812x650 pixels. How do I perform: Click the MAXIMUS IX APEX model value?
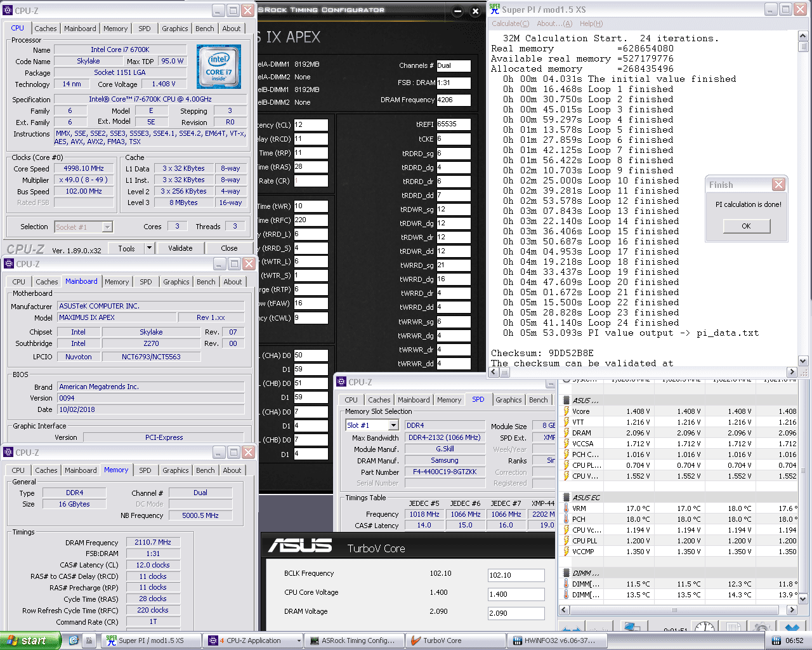coord(117,317)
